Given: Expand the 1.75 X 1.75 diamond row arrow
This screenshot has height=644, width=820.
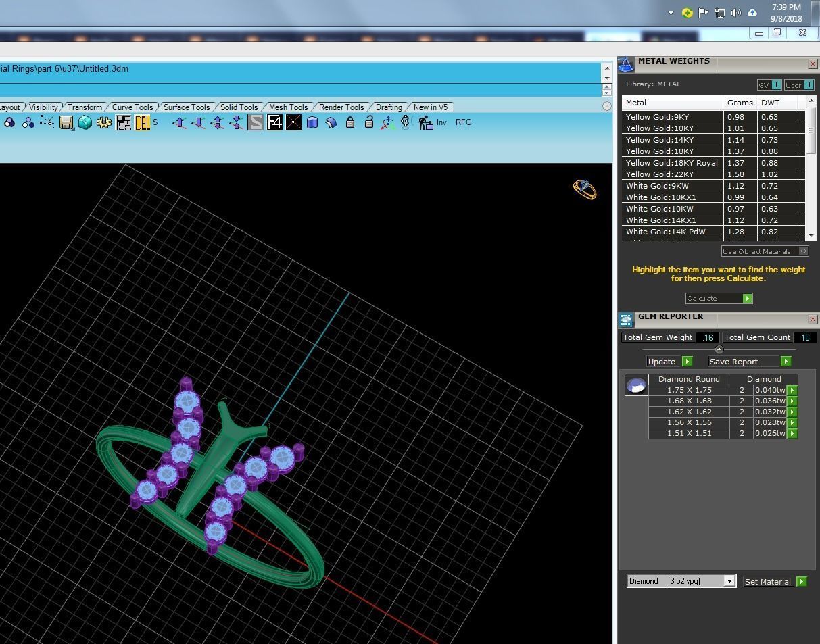Looking at the screenshot, I should pyautogui.click(x=792, y=390).
